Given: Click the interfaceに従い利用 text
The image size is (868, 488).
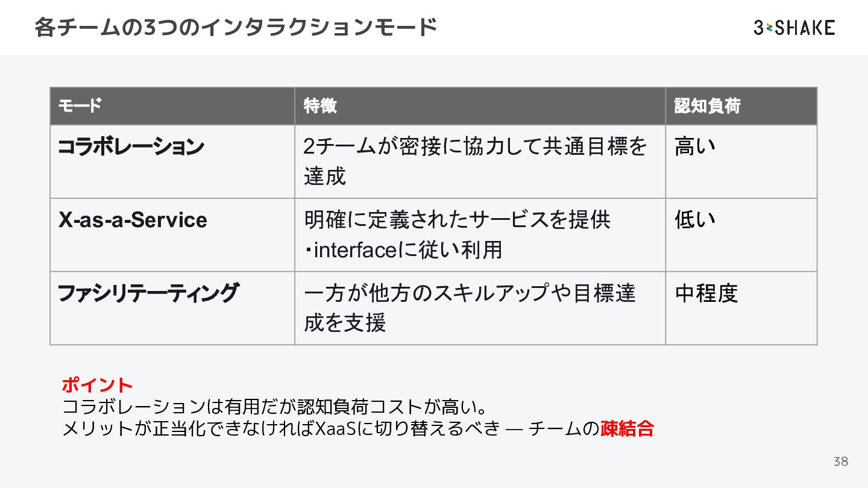Looking at the screenshot, I should coord(405,249).
